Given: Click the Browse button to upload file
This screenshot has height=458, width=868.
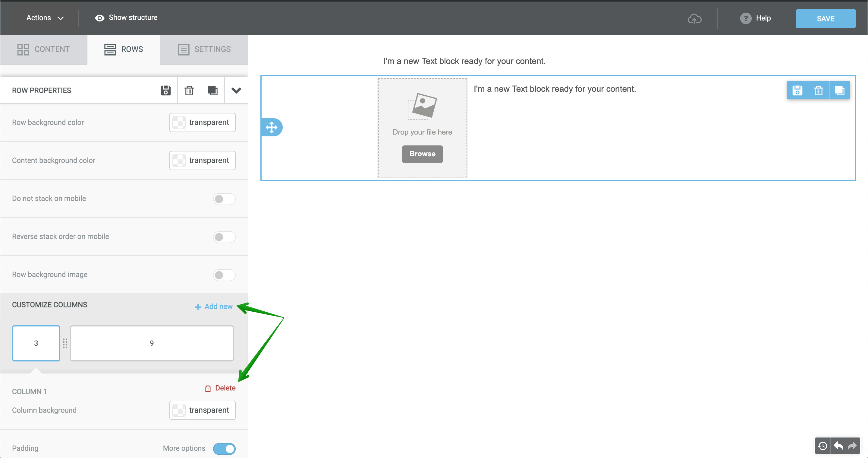Looking at the screenshot, I should [422, 154].
